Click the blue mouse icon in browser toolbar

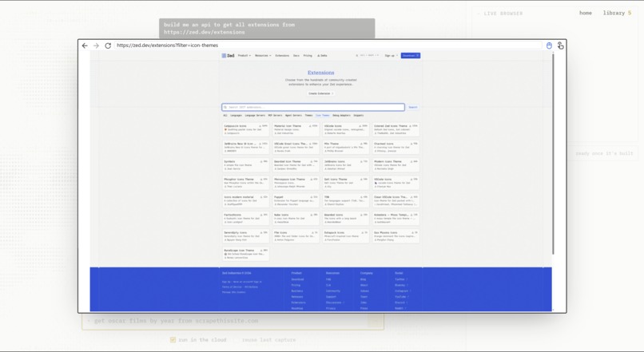coord(549,45)
